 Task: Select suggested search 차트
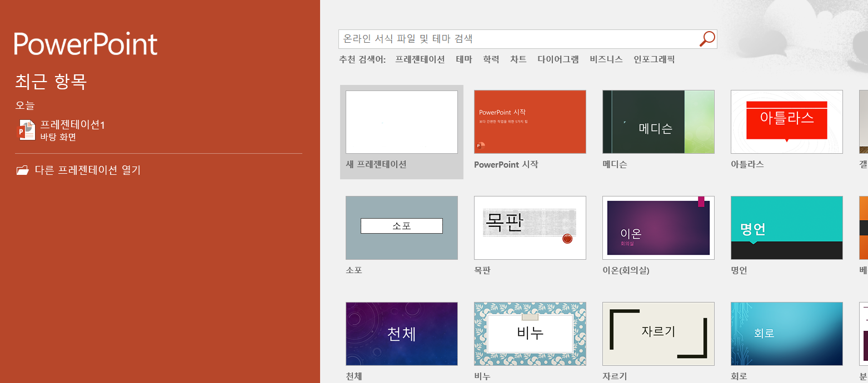(x=518, y=59)
